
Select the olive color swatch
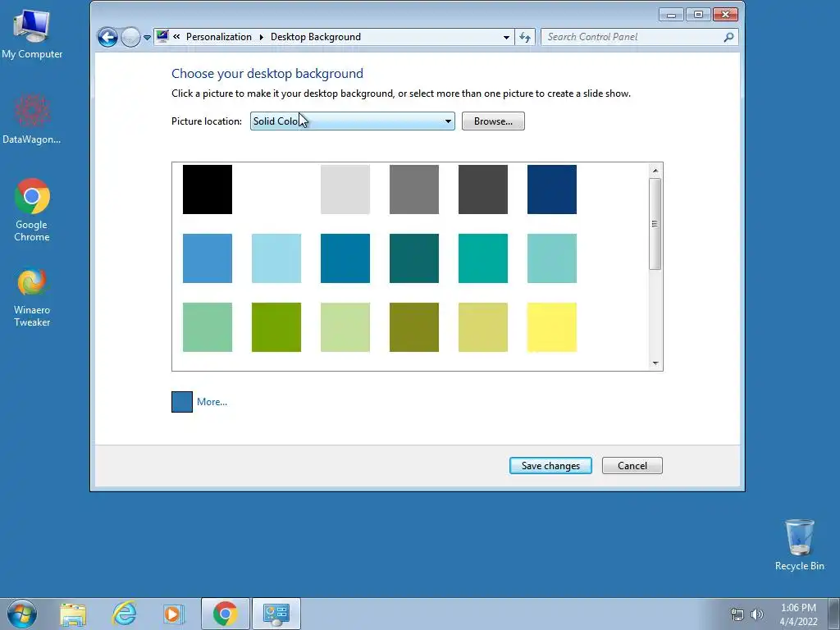[414, 327]
